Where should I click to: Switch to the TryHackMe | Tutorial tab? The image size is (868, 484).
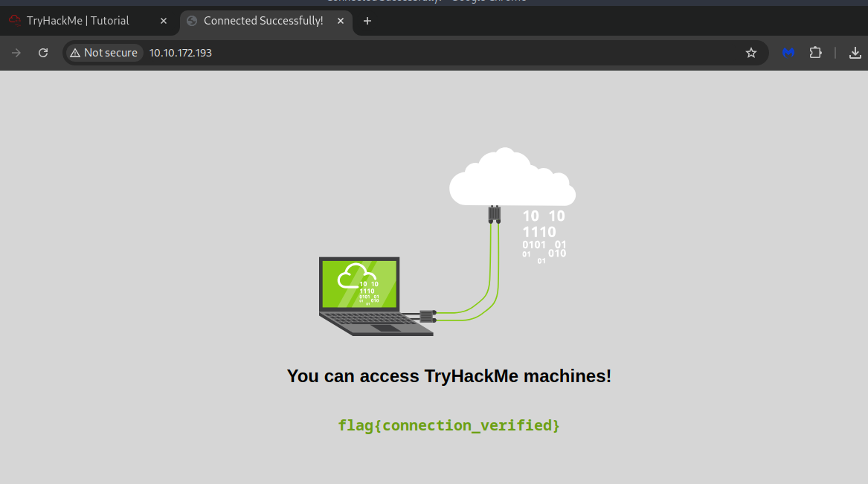[x=89, y=21]
